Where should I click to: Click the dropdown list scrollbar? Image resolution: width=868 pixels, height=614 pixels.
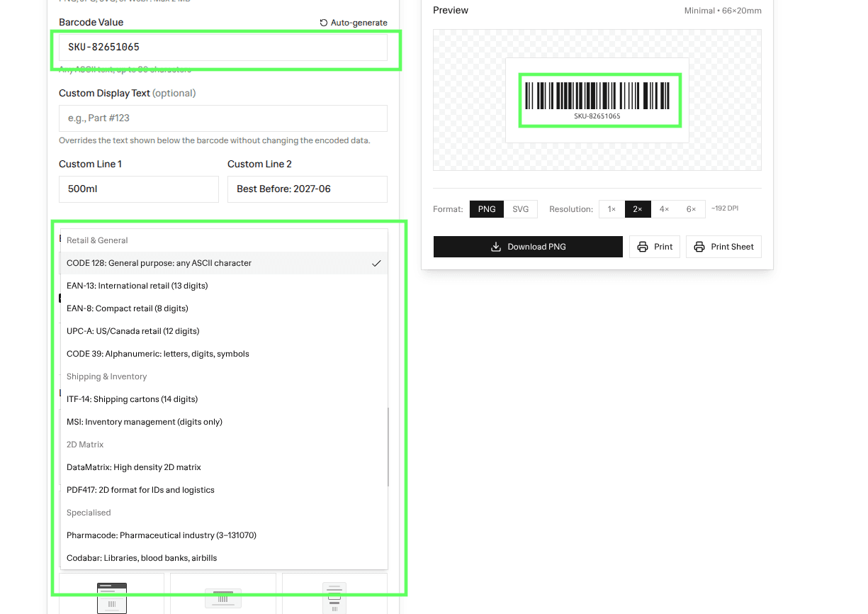388,447
